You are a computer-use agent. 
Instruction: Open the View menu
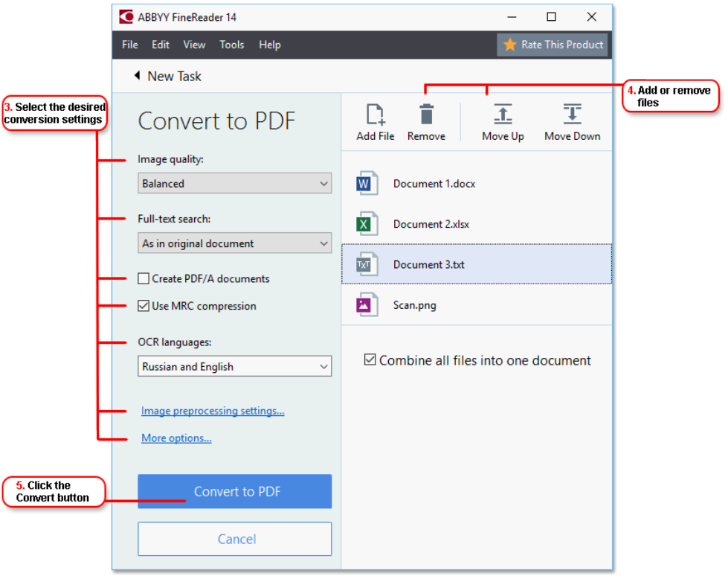(x=194, y=45)
